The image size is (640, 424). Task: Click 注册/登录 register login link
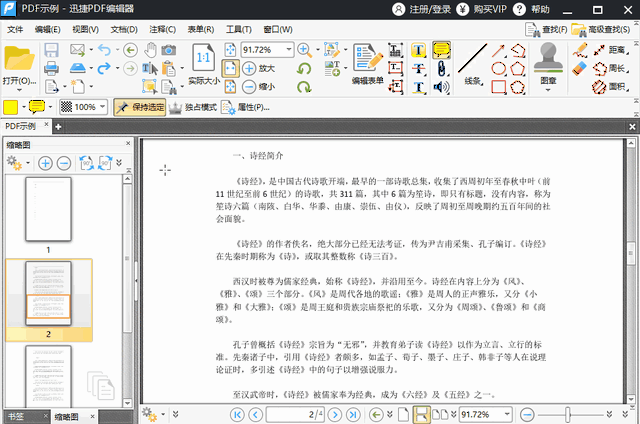click(422, 9)
